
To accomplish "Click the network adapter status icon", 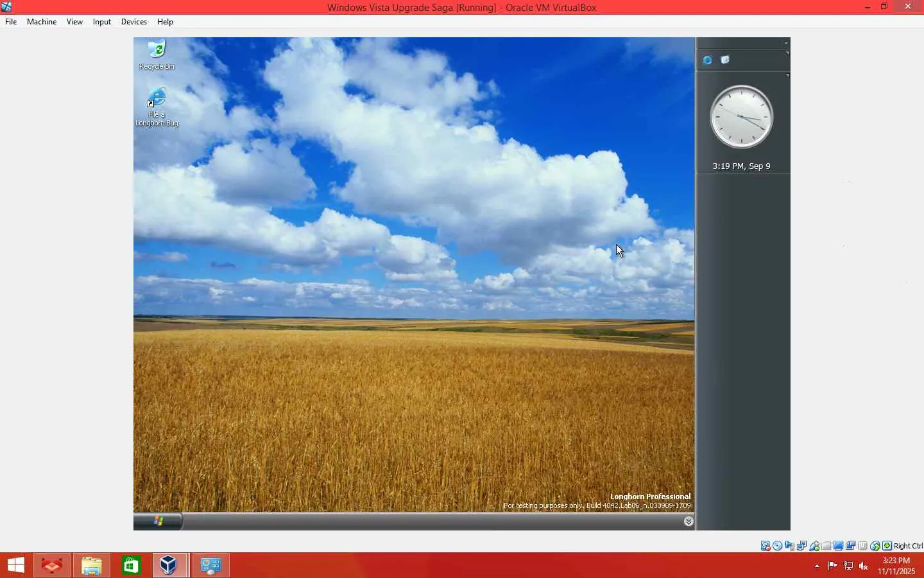I will (x=802, y=546).
